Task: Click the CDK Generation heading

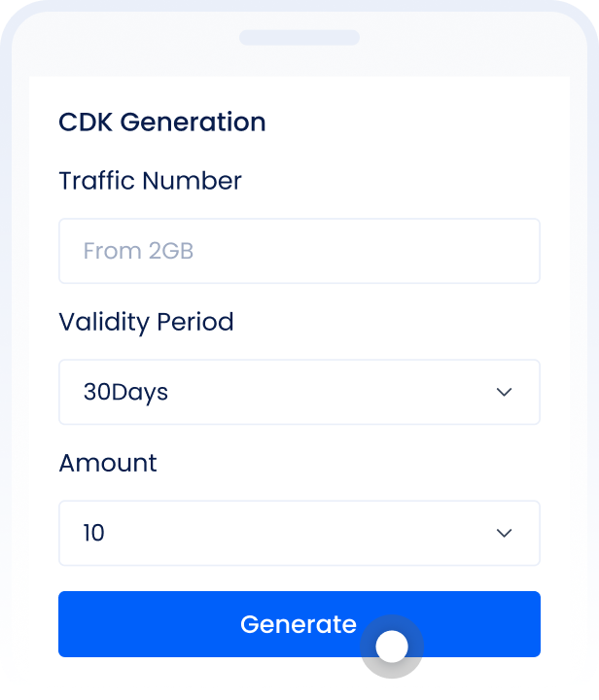Action: point(161,122)
